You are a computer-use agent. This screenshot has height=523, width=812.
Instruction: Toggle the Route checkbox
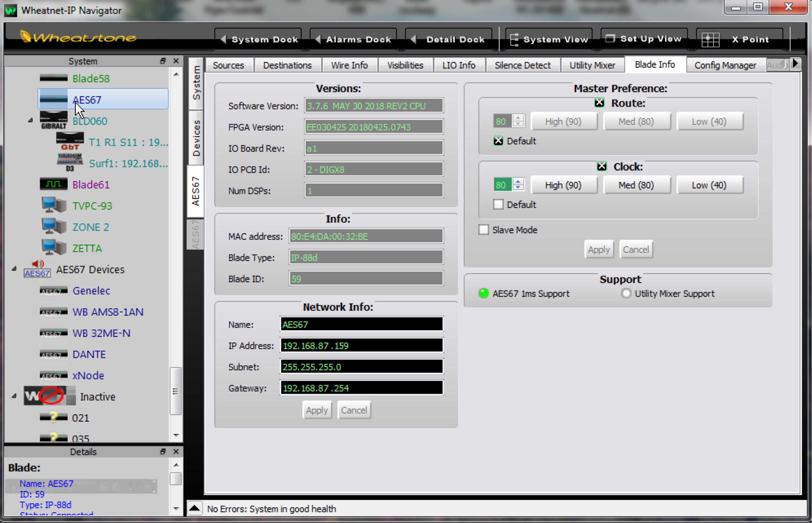coord(599,103)
